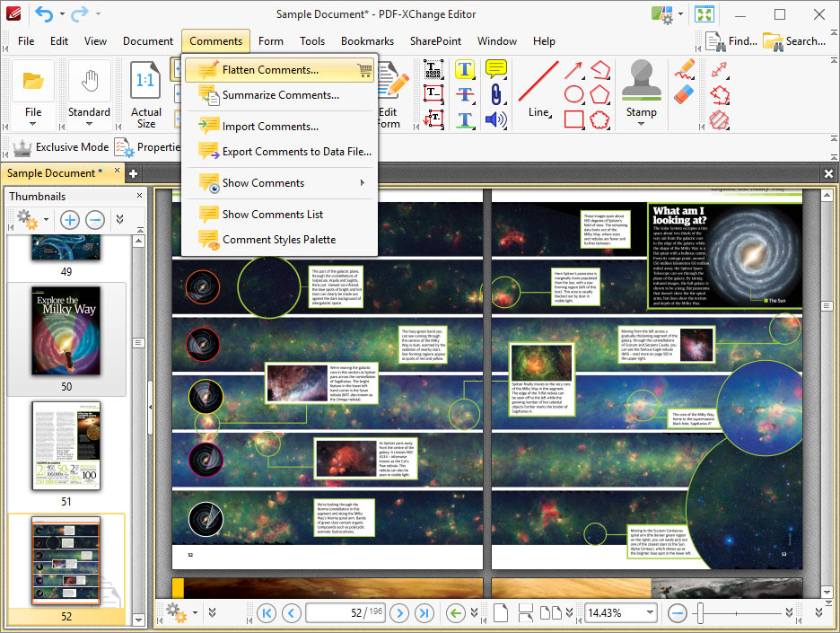The height and width of the screenshot is (633, 840).
Task: Select the File Attachment paperclip tool
Action: (x=496, y=94)
